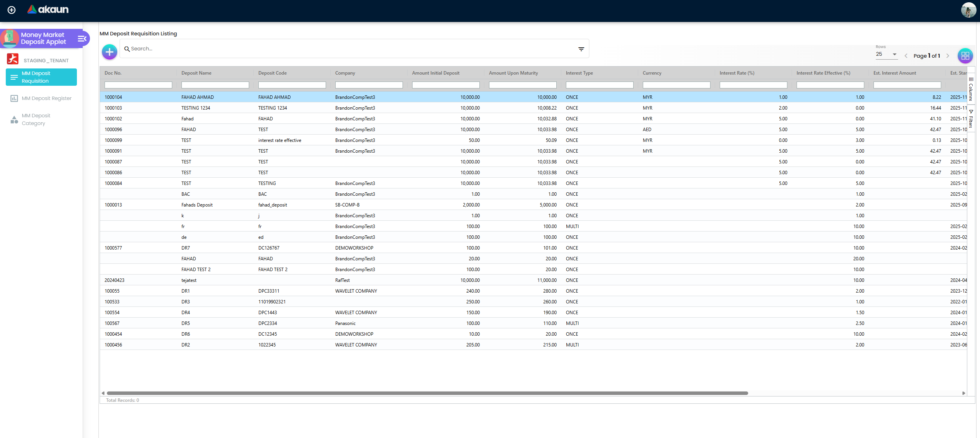Switch to grid view layout icon

965,56
